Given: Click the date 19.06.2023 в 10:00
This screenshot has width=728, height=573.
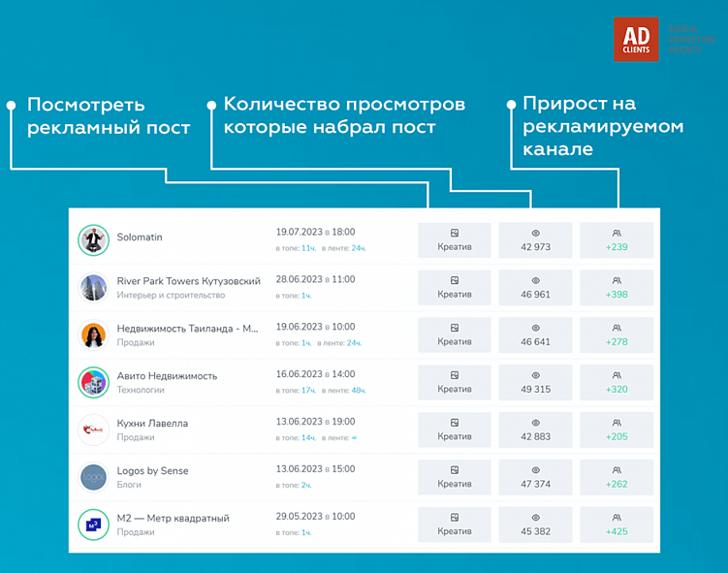Looking at the screenshot, I should click(x=315, y=327).
